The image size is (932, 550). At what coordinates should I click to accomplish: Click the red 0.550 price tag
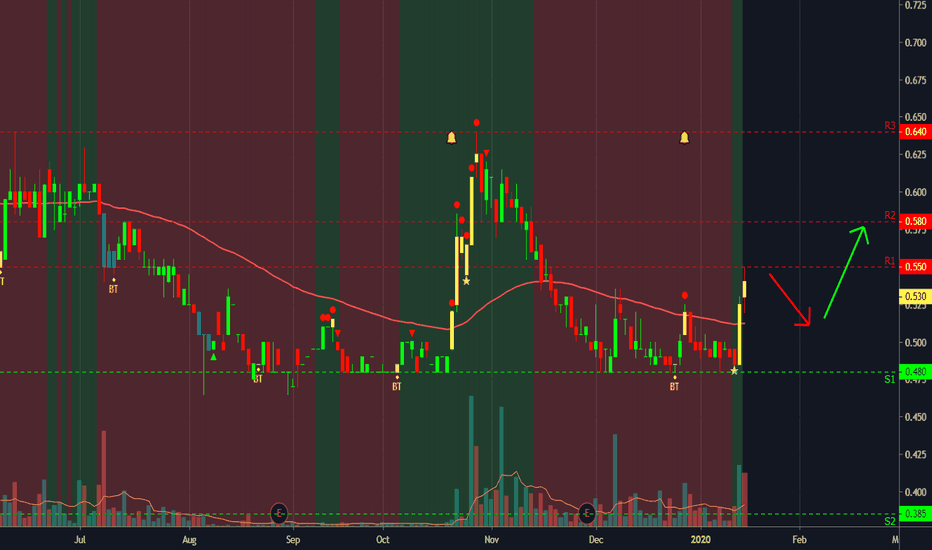[x=915, y=267]
